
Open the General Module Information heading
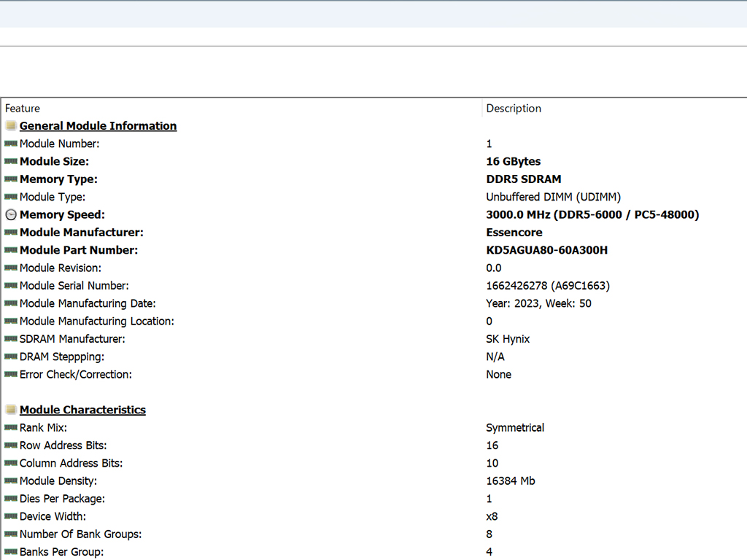click(98, 125)
